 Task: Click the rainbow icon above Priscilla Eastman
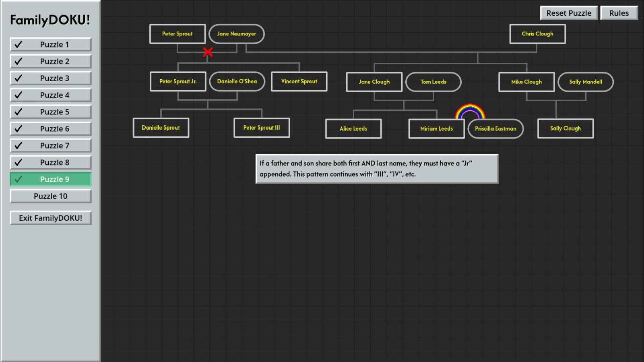point(470,112)
